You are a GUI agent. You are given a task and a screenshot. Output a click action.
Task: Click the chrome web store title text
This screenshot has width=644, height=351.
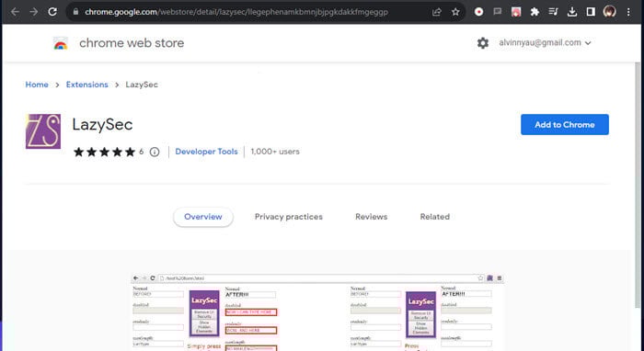coord(132,43)
